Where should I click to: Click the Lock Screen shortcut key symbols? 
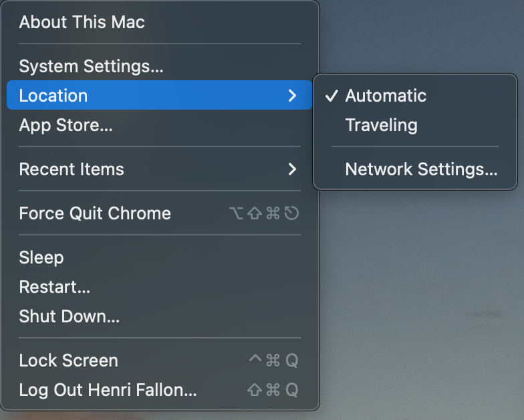coord(273,361)
